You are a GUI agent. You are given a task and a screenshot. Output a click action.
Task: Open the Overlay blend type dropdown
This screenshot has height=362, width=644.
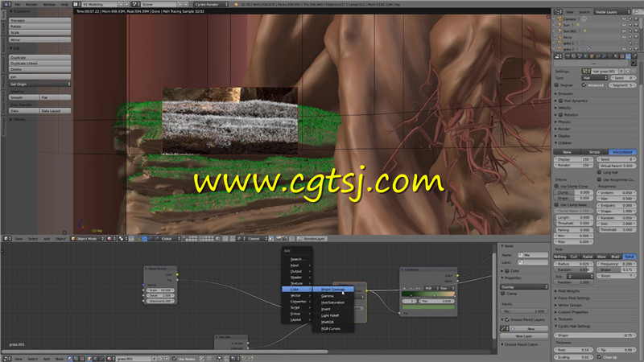[524, 287]
